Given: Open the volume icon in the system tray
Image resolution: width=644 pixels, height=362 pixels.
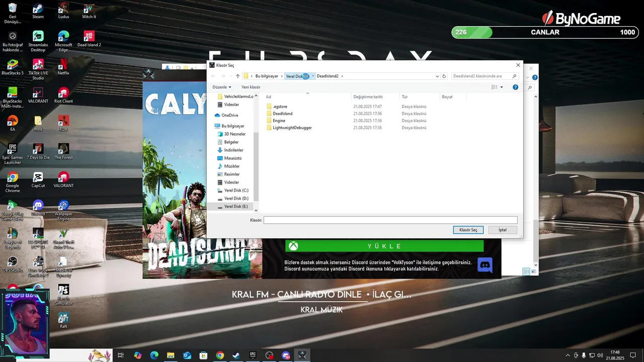Looking at the screenshot, I should [600, 355].
